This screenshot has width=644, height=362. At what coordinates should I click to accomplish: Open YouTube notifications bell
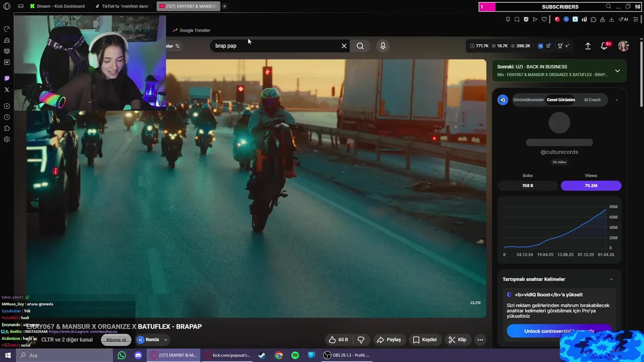click(x=604, y=46)
